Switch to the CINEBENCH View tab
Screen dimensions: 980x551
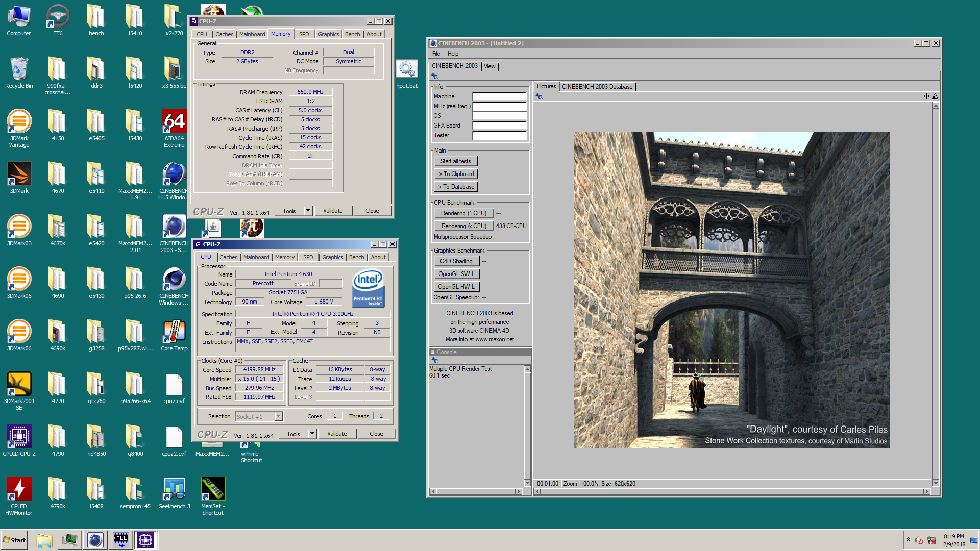coord(489,66)
